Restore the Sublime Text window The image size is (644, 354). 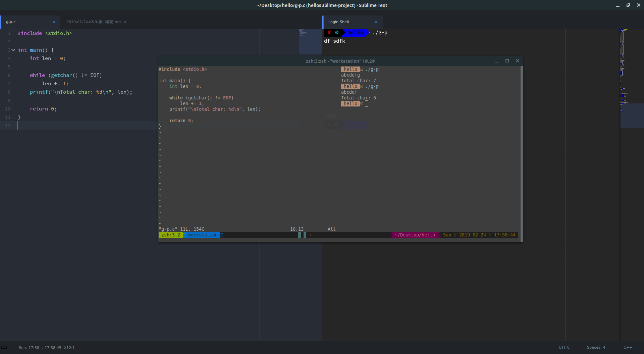tap(628, 5)
